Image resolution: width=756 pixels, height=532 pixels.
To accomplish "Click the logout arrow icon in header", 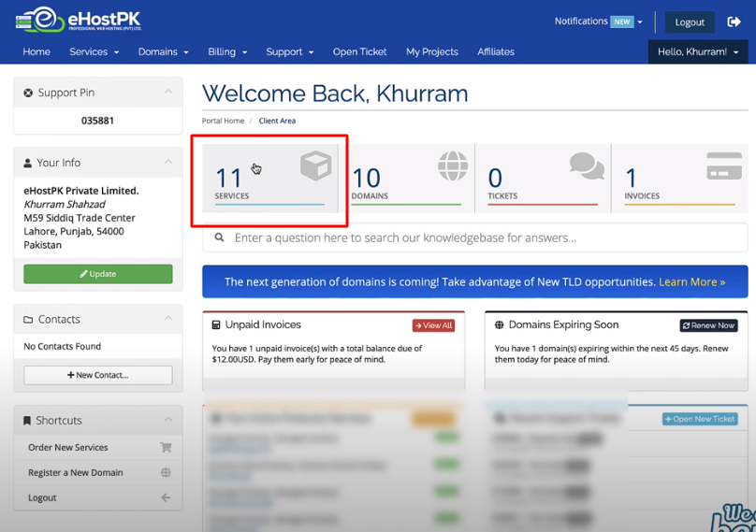I will coord(734,22).
